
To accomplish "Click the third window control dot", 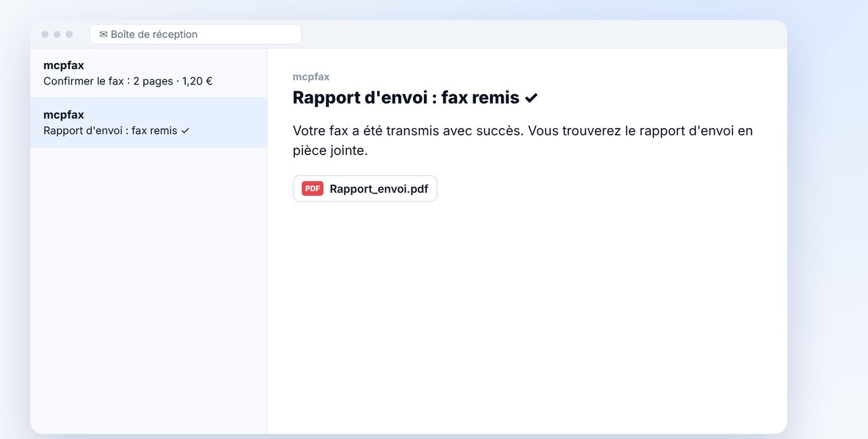I will point(69,34).
